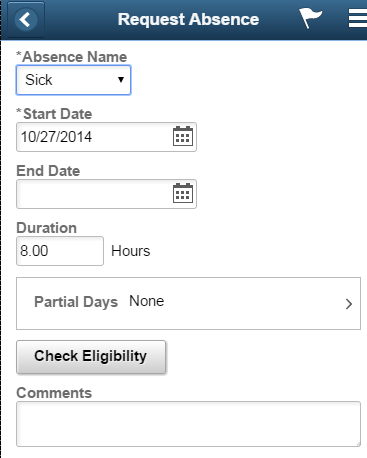The height and width of the screenshot is (458, 367).
Task: Focus the Start Date field with 10/27/2014
Action: (106, 137)
